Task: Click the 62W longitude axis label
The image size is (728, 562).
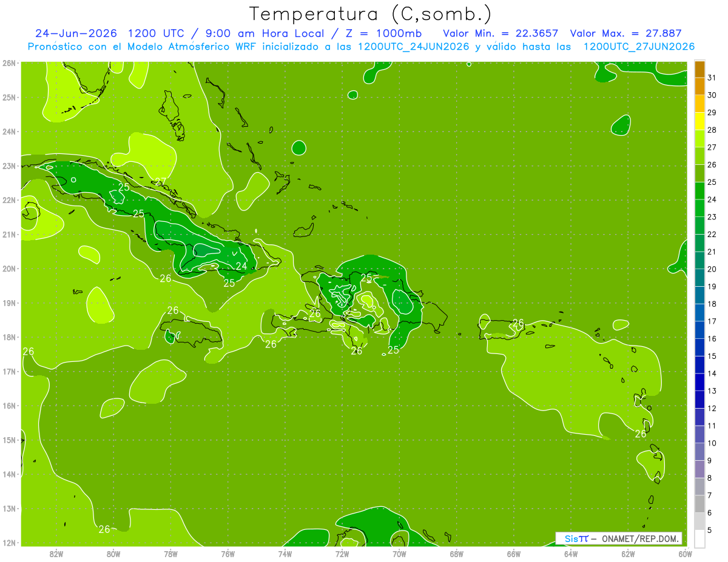Action: 628,554
